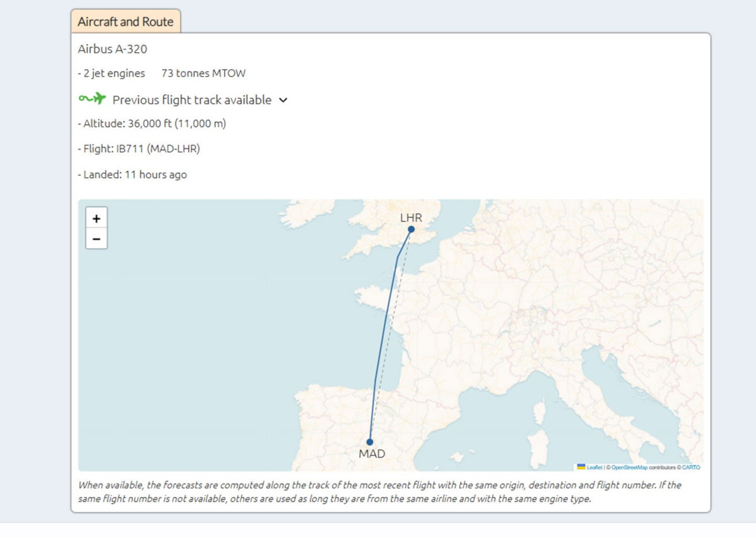Click the chevron next to flight track available

[283, 100]
